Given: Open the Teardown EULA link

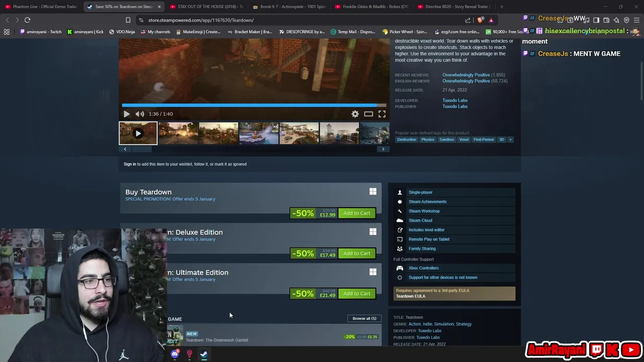Looking at the screenshot, I should point(411,296).
